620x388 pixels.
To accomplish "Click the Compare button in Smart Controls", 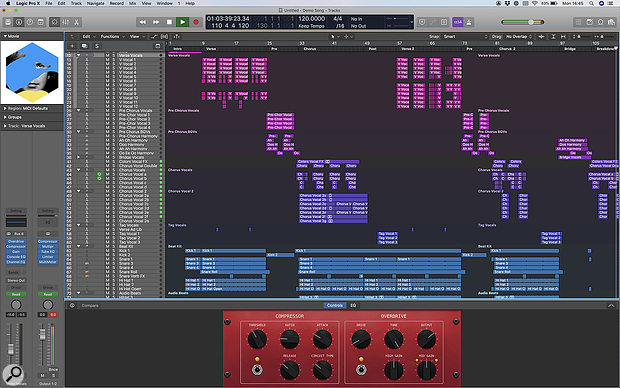I will click(x=90, y=305).
